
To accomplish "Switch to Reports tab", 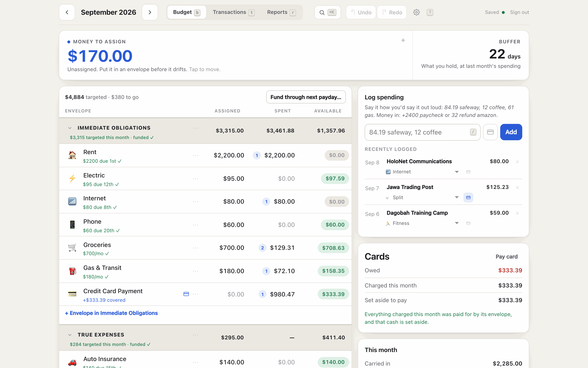I will (281, 12).
